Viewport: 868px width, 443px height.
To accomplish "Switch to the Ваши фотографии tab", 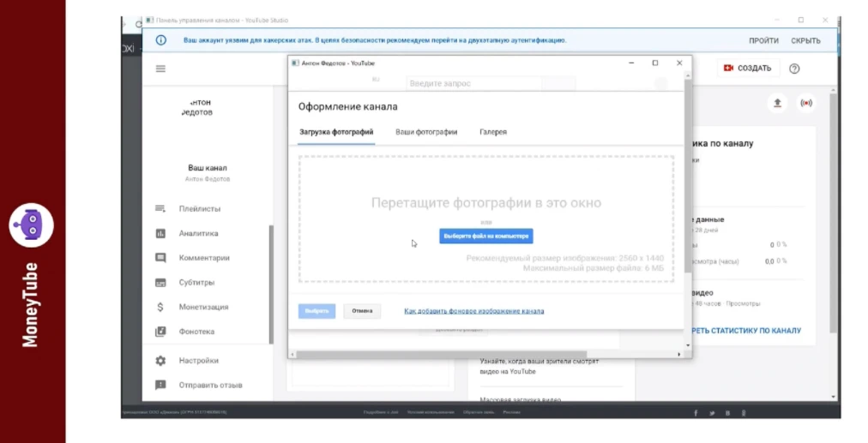I will click(426, 132).
